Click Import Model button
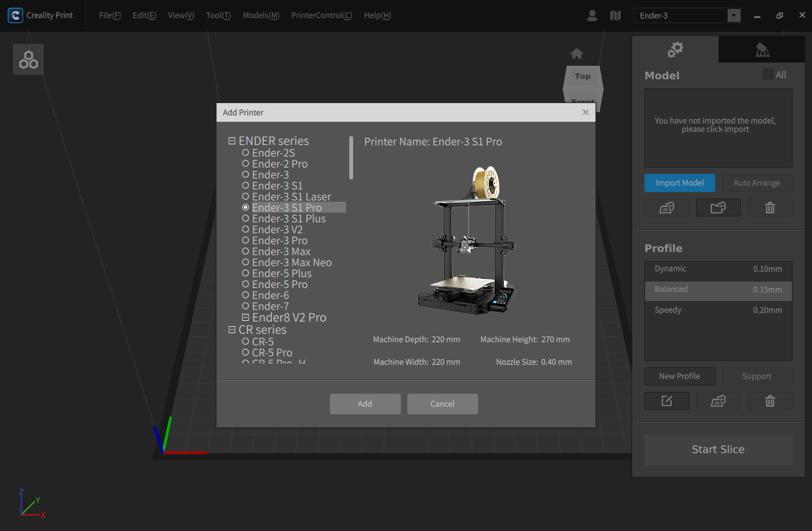The image size is (812, 531). (680, 183)
